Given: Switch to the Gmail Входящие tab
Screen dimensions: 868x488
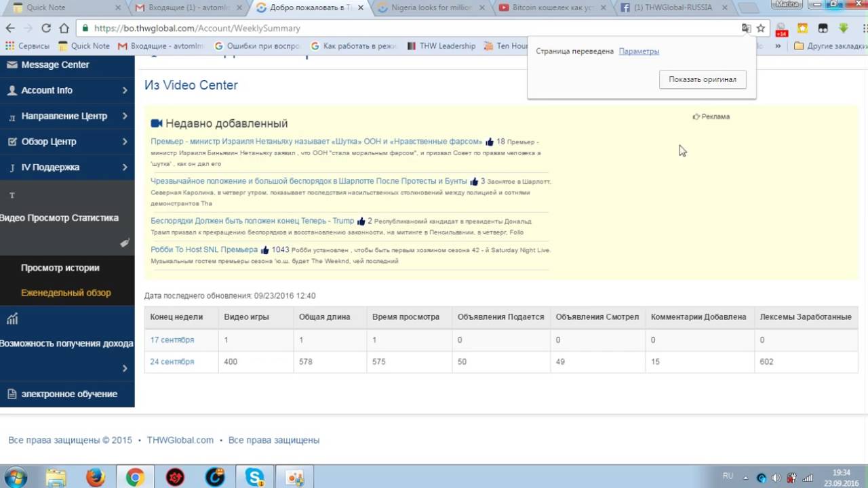Looking at the screenshot, I should (x=186, y=8).
